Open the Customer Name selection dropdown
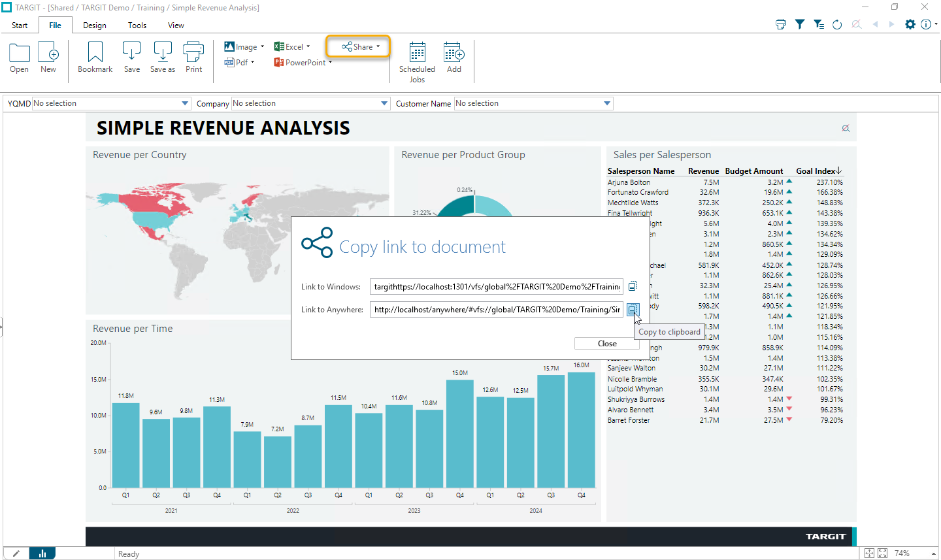The height and width of the screenshot is (560, 941). (x=607, y=103)
